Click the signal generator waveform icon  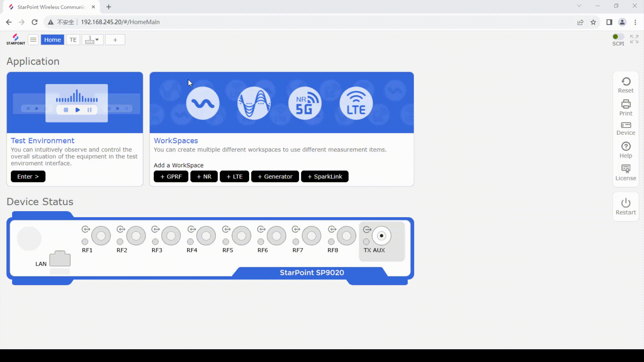click(x=254, y=103)
